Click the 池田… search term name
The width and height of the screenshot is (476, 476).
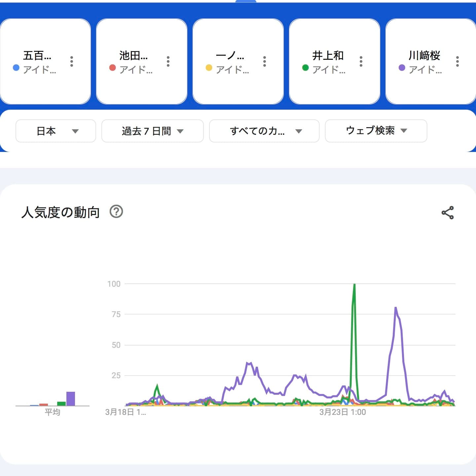tap(133, 55)
